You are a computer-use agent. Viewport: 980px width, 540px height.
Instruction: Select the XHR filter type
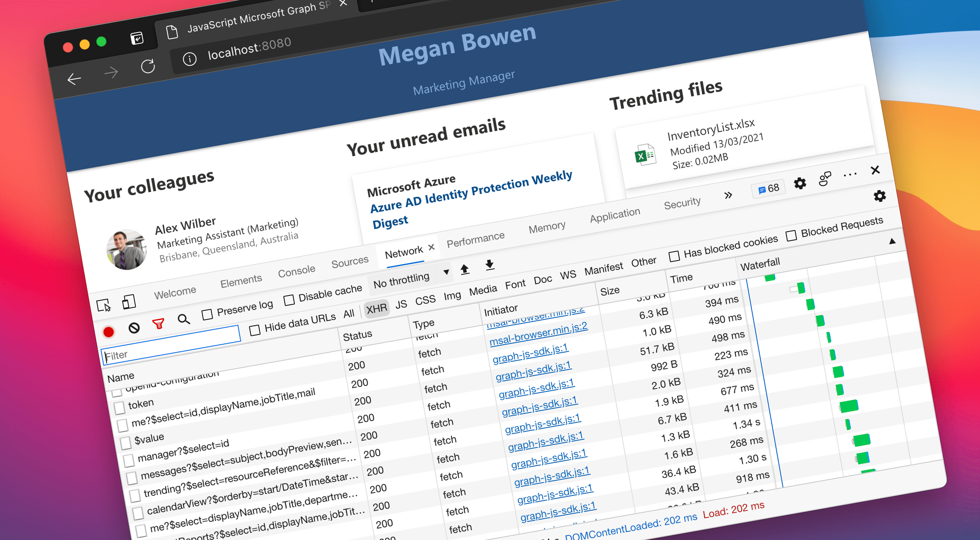[376, 309]
